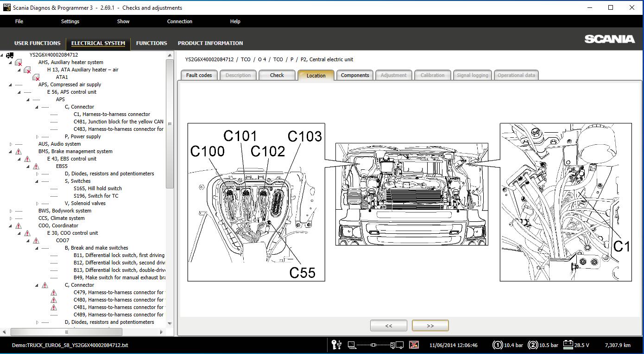Image resolution: width=644 pixels, height=354 pixels.
Task: Collapse the COO, Coordinator branch
Action: click(x=11, y=225)
